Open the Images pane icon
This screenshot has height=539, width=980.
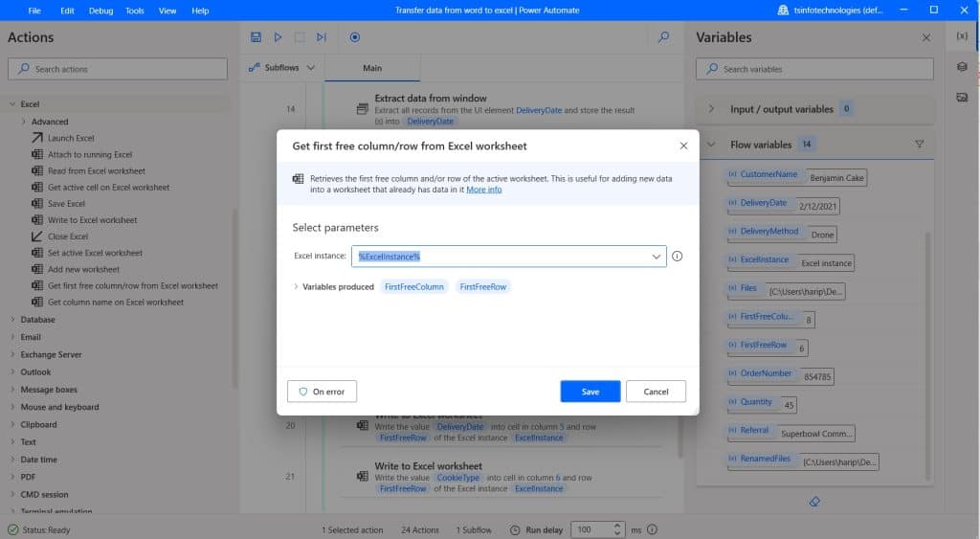click(962, 97)
